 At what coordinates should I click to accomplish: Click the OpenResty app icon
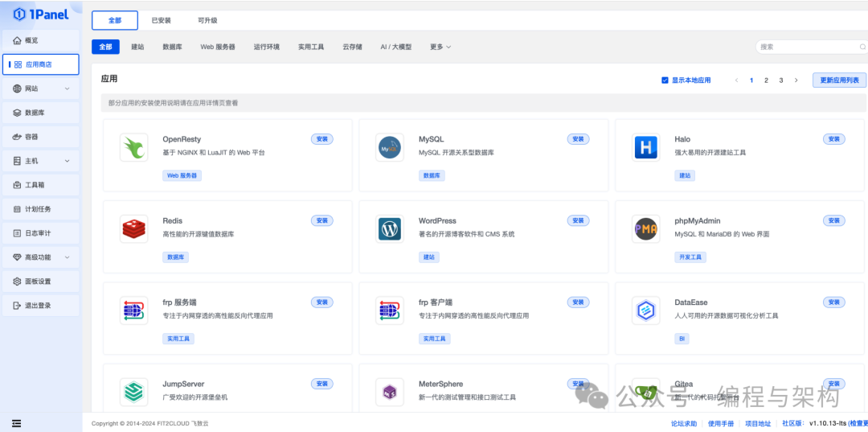click(x=134, y=148)
